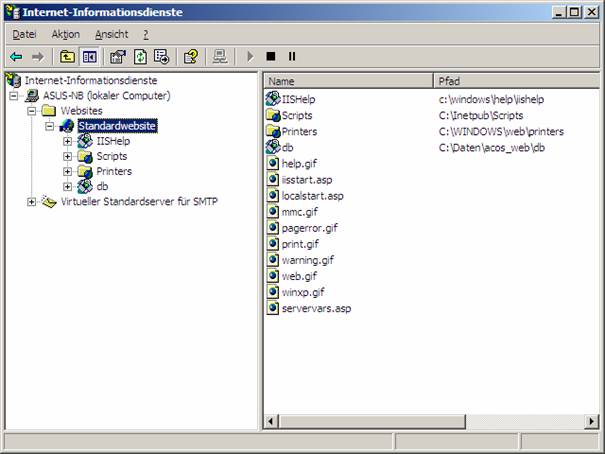605x454 pixels.
Task: Select pagerror.gif in the file list
Action: [x=309, y=228]
